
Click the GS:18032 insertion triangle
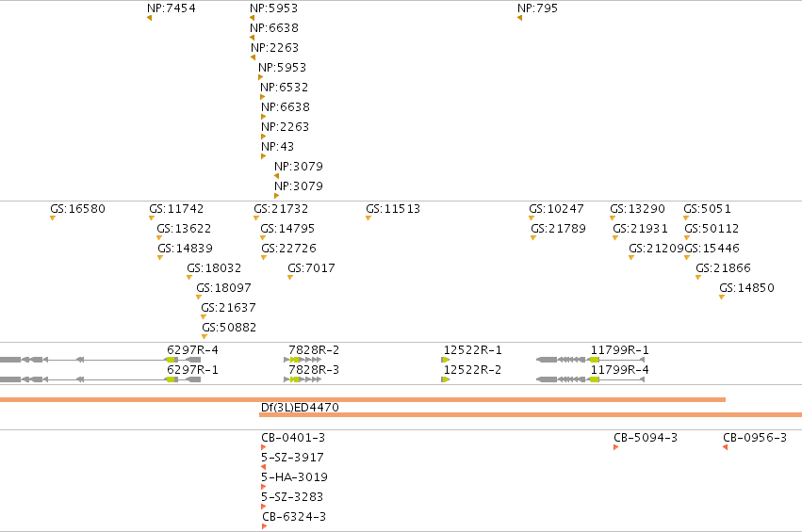[x=189, y=278]
